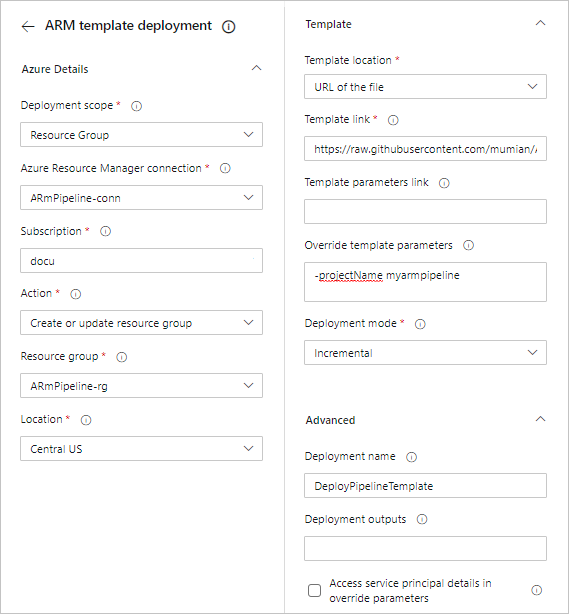Show info for Template parameters link
Screen dimensions: 569x614
tap(444, 183)
